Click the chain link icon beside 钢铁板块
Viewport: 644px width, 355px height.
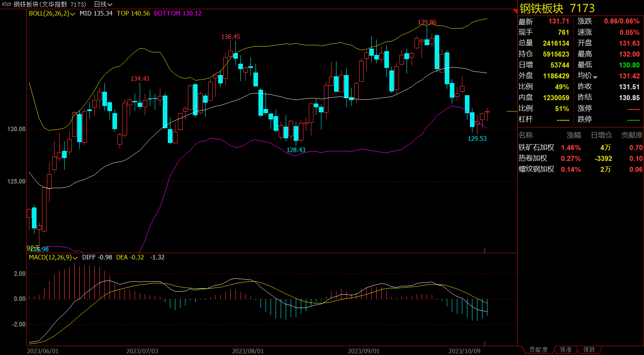pyautogui.click(x=6, y=4)
